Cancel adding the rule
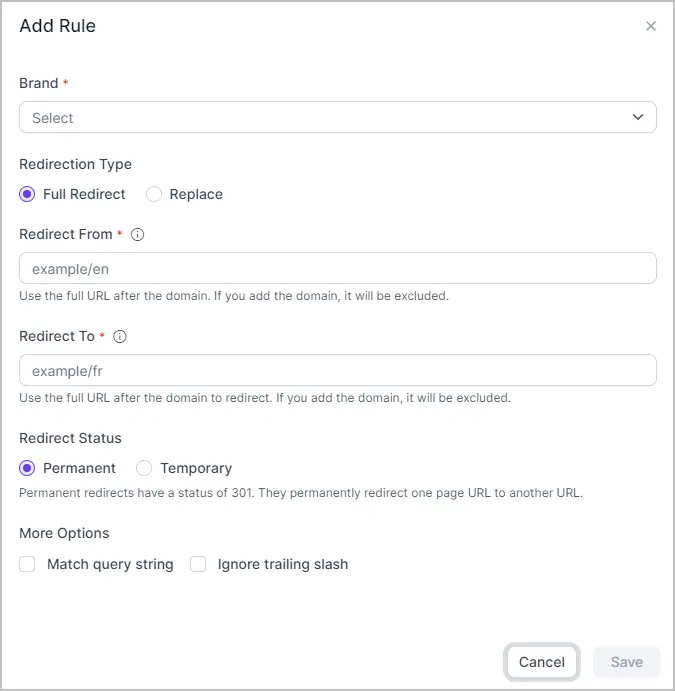 click(541, 662)
